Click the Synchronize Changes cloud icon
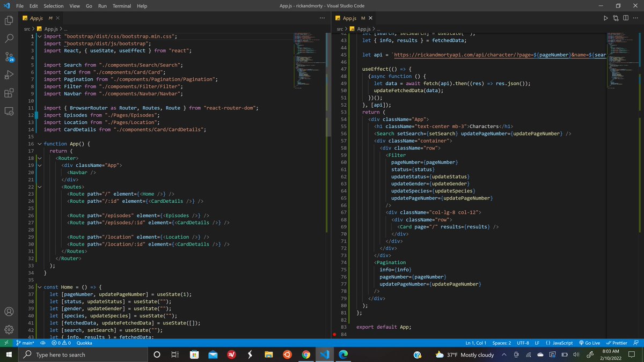Image resolution: width=644 pixels, height=362 pixels. pyautogui.click(x=43, y=342)
